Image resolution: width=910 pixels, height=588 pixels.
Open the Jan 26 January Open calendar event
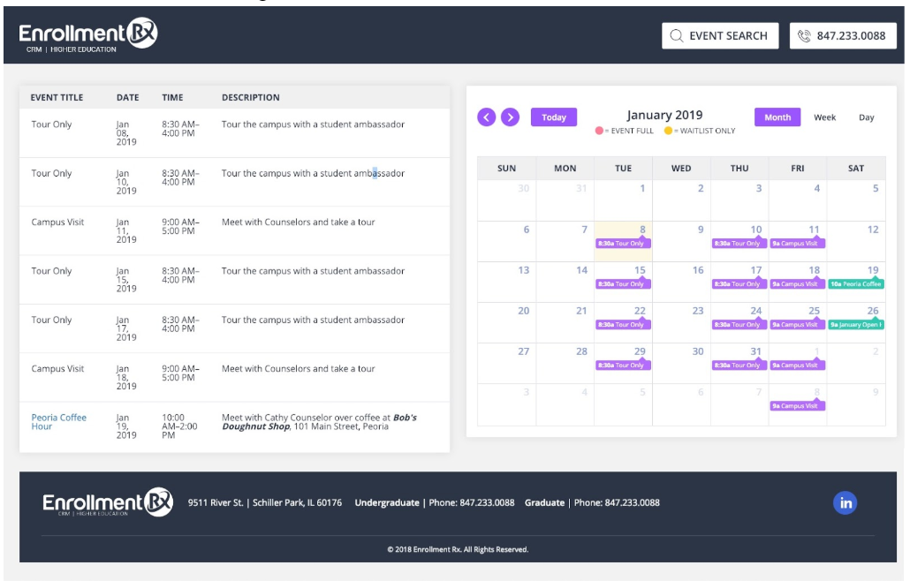tap(855, 325)
